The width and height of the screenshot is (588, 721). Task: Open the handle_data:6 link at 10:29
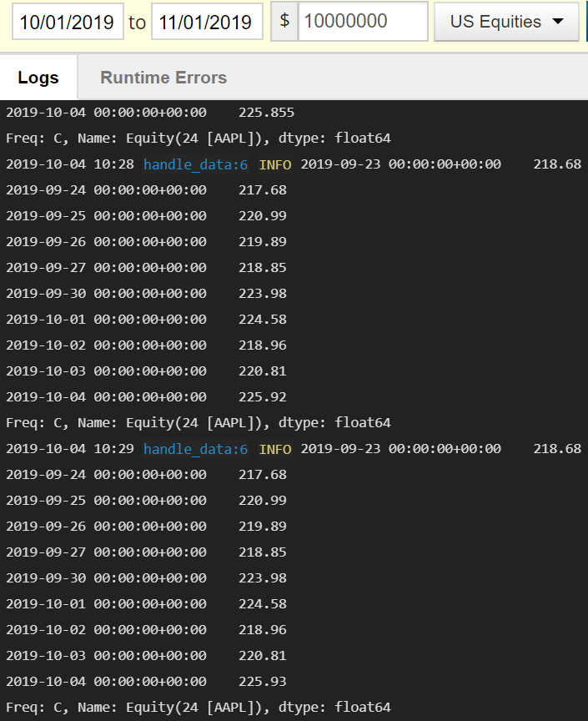[x=194, y=448]
